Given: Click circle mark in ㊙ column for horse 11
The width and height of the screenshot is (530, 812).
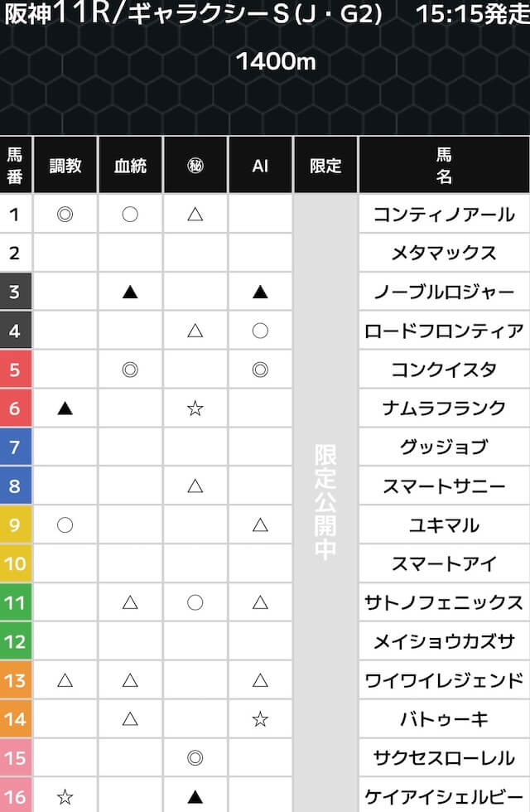Looking at the screenshot, I should [x=195, y=602].
